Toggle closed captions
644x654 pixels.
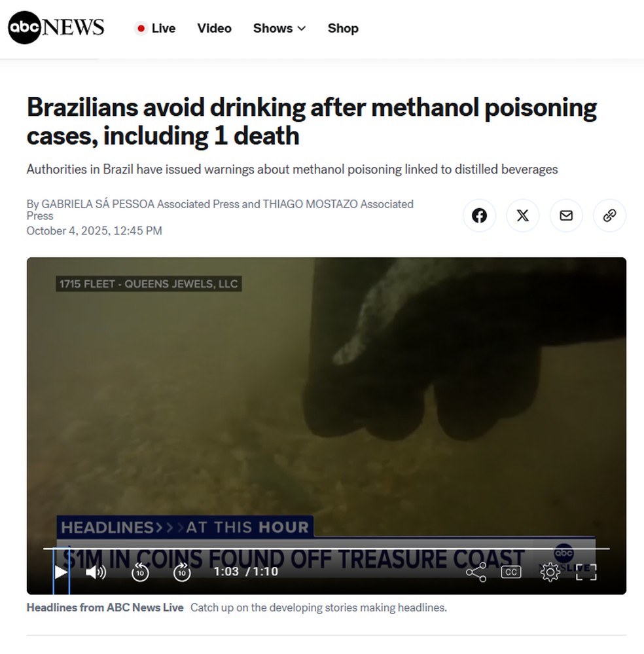tap(511, 572)
